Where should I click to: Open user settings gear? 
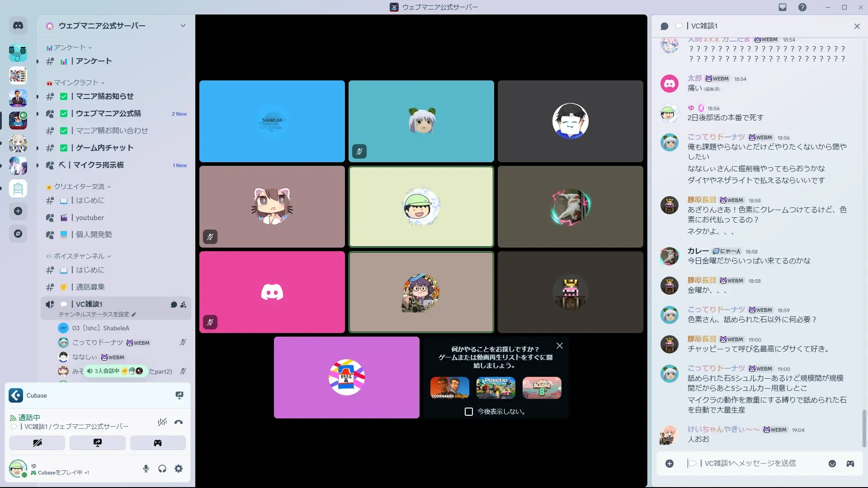[x=179, y=469]
